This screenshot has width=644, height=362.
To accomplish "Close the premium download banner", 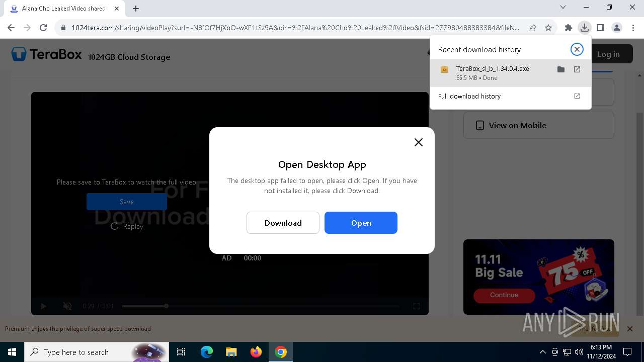I will pos(629,329).
